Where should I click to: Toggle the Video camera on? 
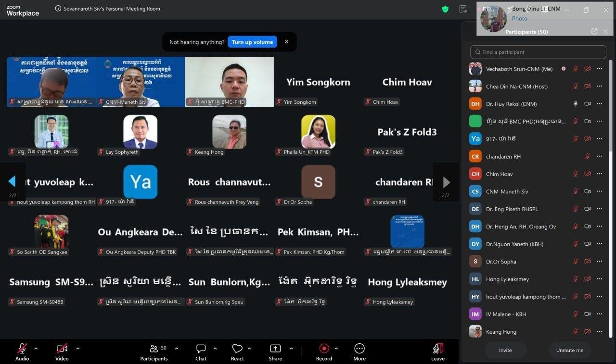coord(62,352)
